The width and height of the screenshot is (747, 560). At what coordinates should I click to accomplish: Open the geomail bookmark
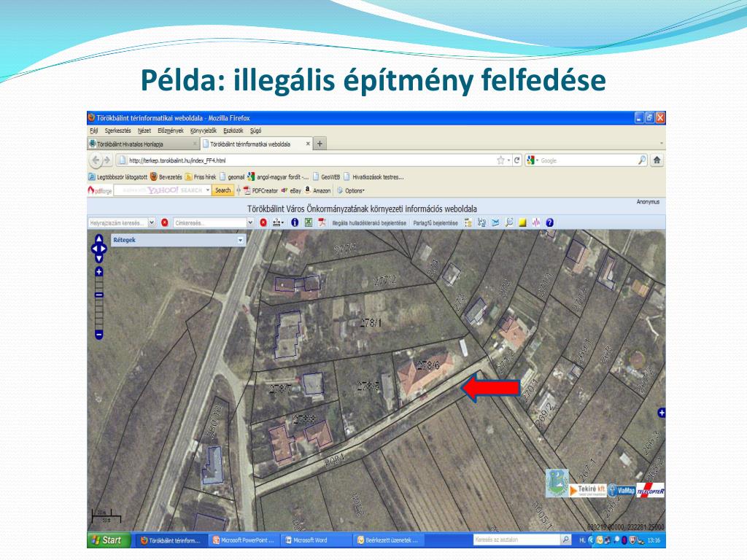pyautogui.click(x=232, y=177)
